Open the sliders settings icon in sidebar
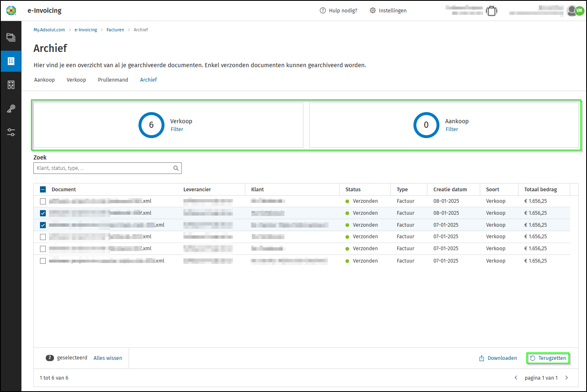587x392 pixels. point(11,132)
